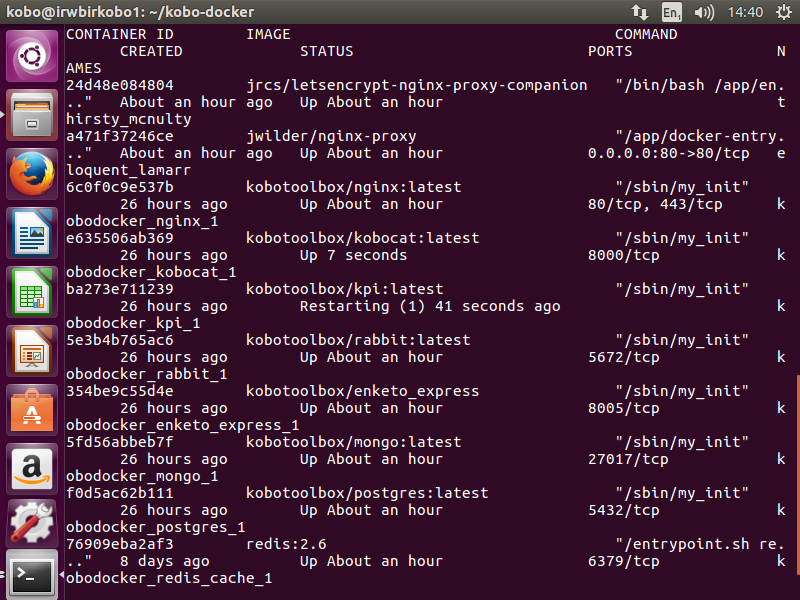Open the Ubuntu Dash search launcher
The width and height of the screenshot is (800, 600).
pyautogui.click(x=32, y=57)
